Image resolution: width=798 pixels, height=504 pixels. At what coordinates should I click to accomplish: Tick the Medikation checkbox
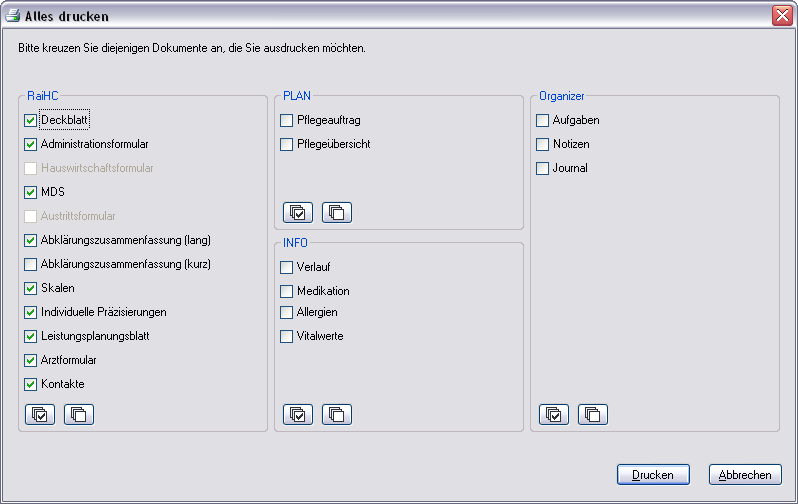click(x=287, y=291)
